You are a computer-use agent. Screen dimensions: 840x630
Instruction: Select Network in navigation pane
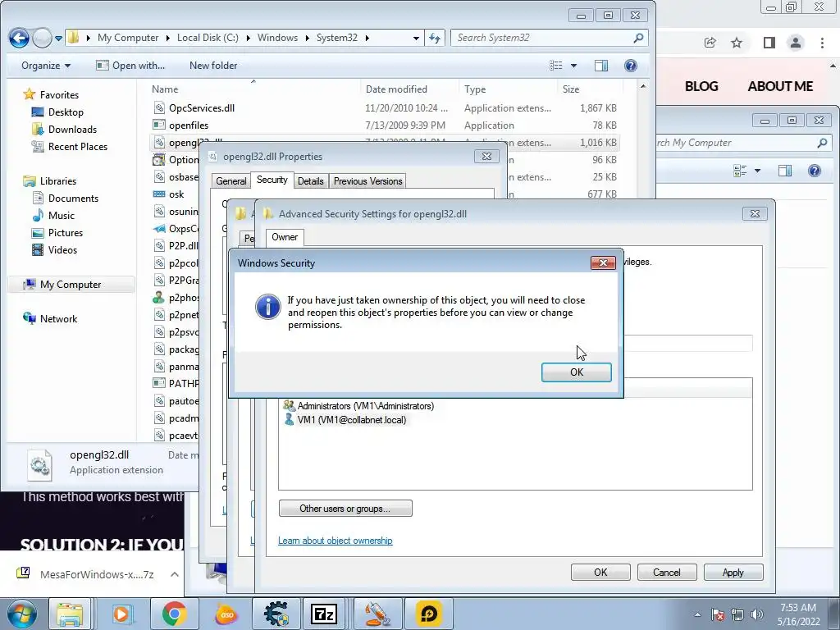[58, 319]
